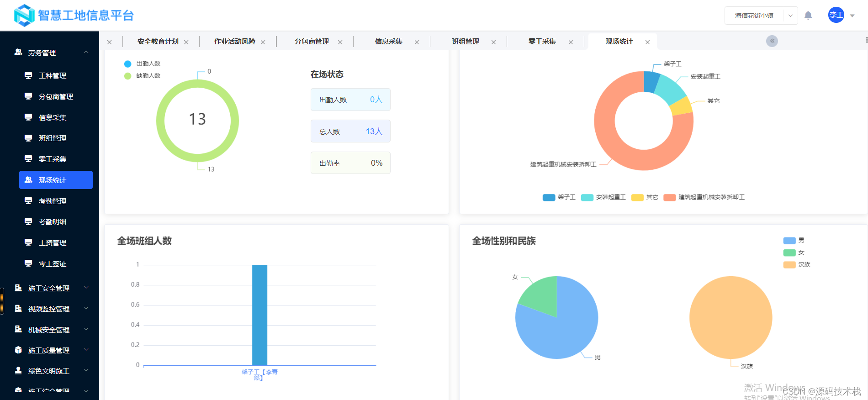Open the 海信花街小镇 project selector
Screen dimensions: 868x400
[761, 16]
